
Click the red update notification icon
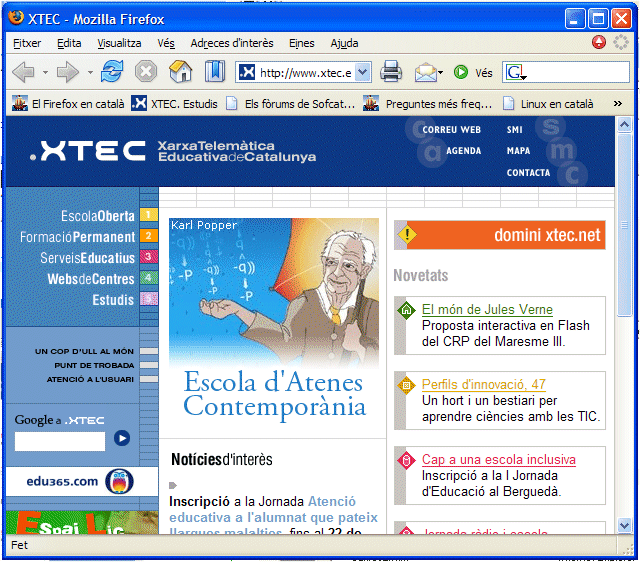pos(599,42)
